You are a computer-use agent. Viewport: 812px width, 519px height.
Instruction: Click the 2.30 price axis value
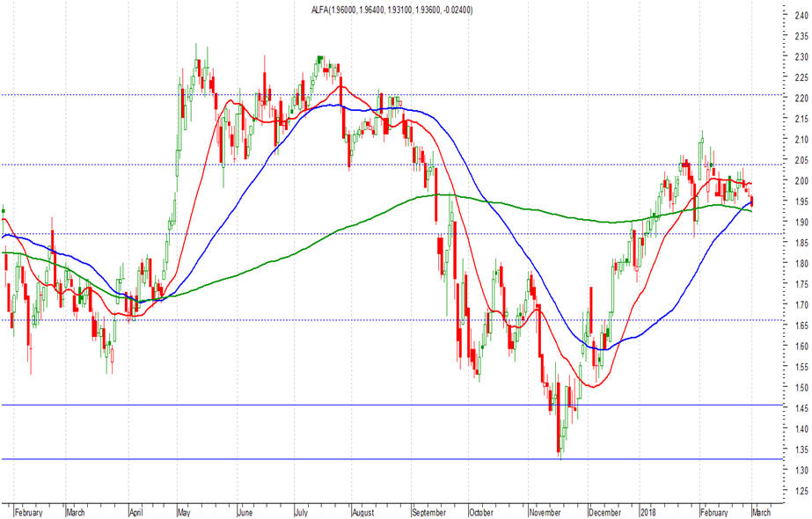(801, 56)
